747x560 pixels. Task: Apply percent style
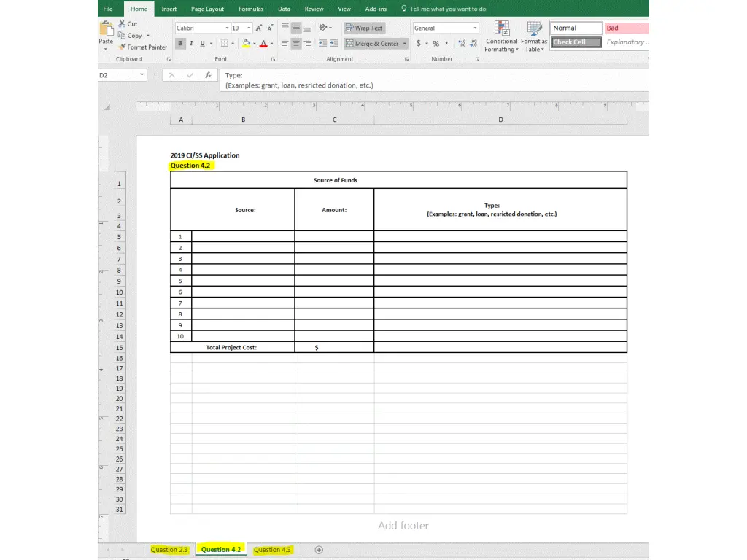[x=436, y=43]
